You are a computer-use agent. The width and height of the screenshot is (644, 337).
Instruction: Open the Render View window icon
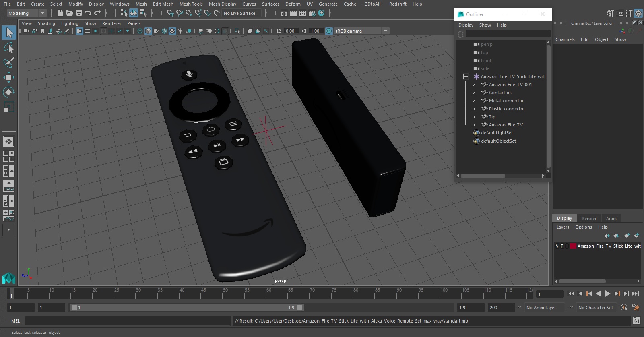(284, 13)
